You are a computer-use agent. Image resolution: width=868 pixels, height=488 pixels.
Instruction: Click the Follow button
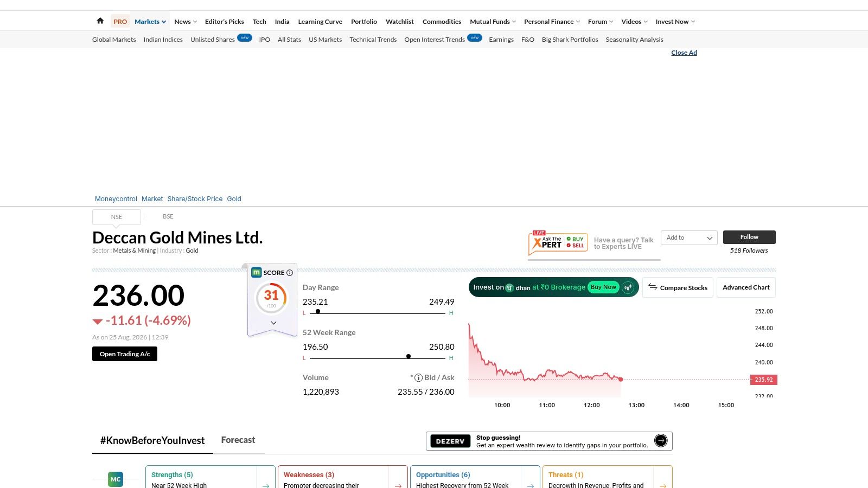749,237
